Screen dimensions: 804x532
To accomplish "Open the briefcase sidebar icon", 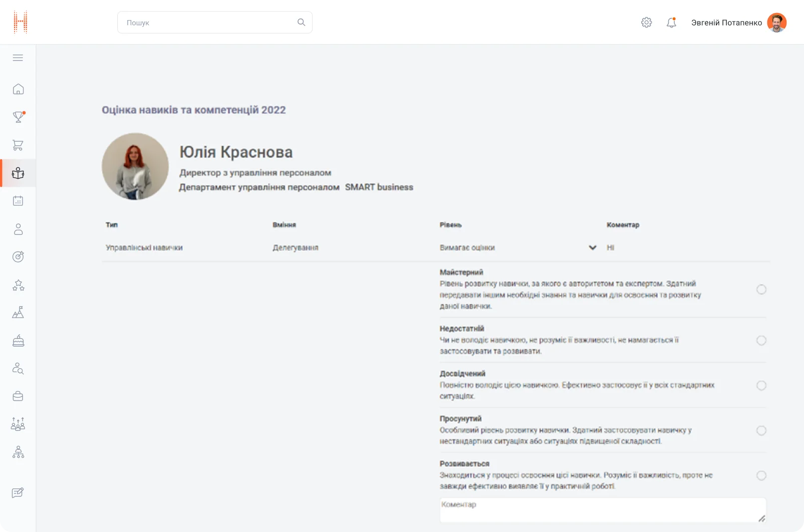I will click(18, 397).
